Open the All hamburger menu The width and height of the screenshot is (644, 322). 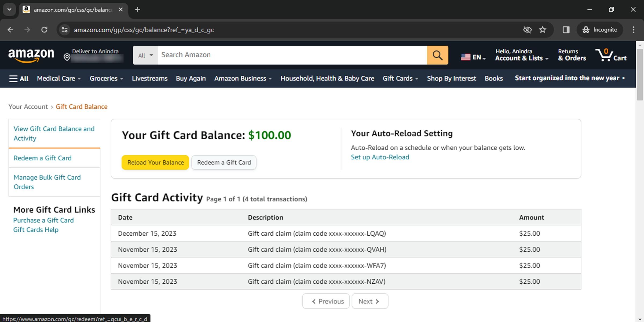tap(18, 78)
